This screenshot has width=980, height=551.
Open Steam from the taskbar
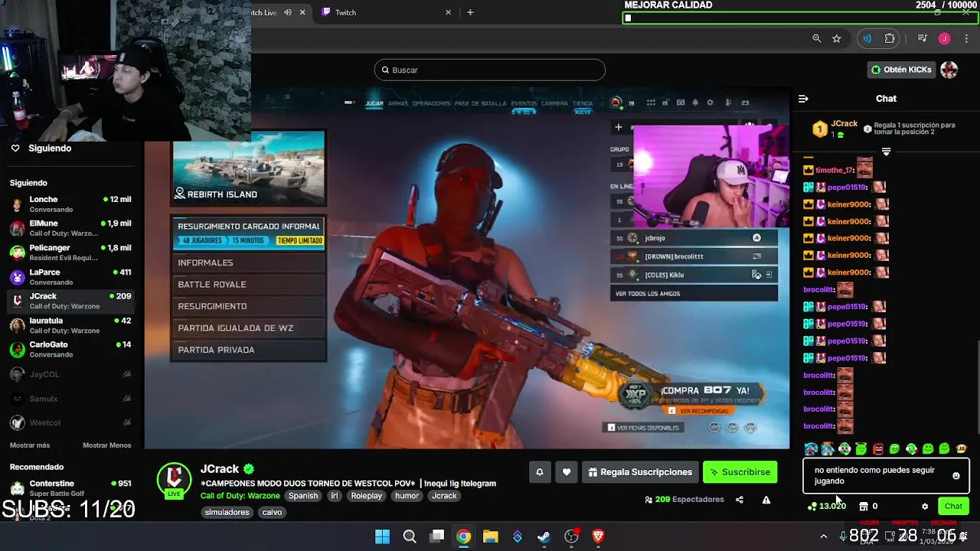pos(544,536)
